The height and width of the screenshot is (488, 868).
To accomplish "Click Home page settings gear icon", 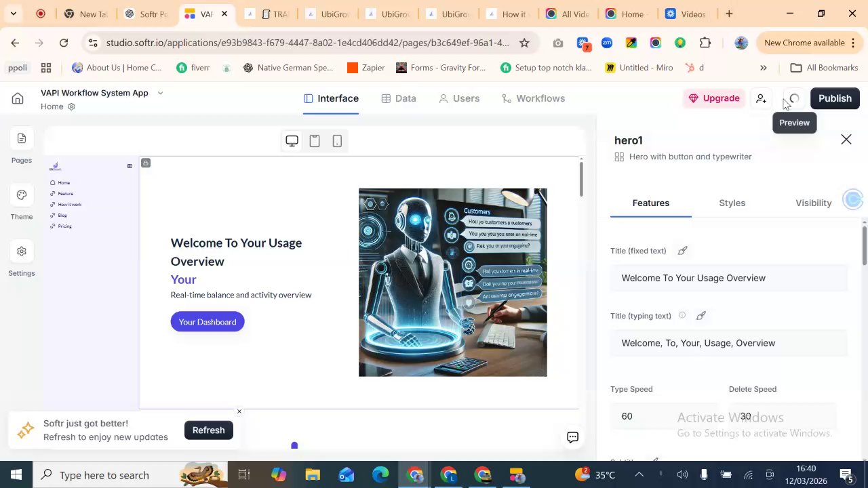I will (71, 106).
